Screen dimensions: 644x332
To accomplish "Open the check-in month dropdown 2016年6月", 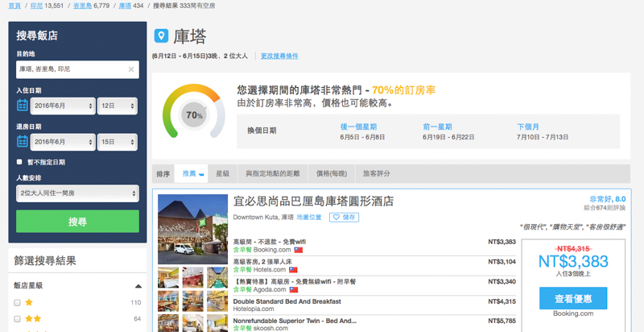I will pyautogui.click(x=63, y=106).
